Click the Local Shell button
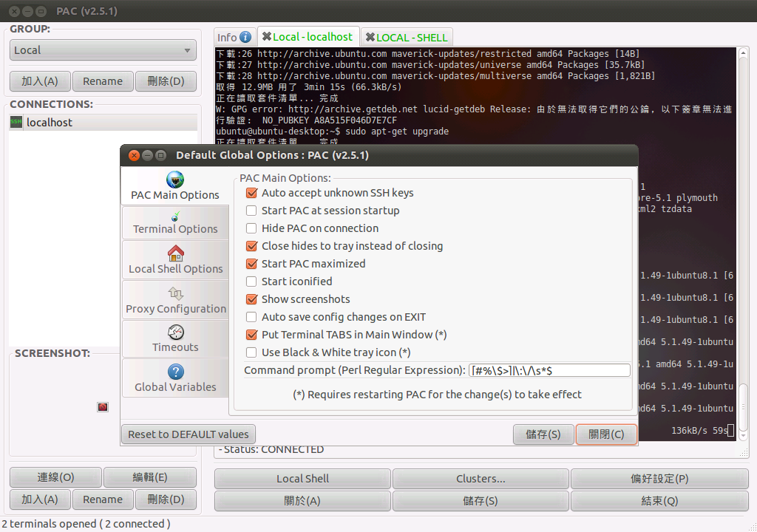 tap(302, 478)
